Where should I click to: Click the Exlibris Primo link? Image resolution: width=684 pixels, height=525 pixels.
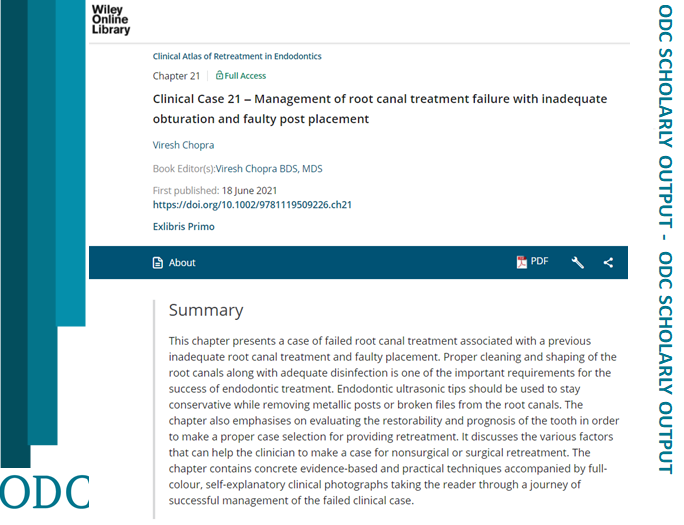[184, 227]
